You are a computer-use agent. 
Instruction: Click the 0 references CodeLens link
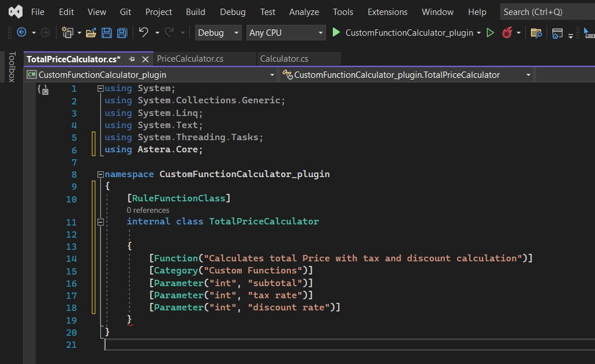pos(148,211)
